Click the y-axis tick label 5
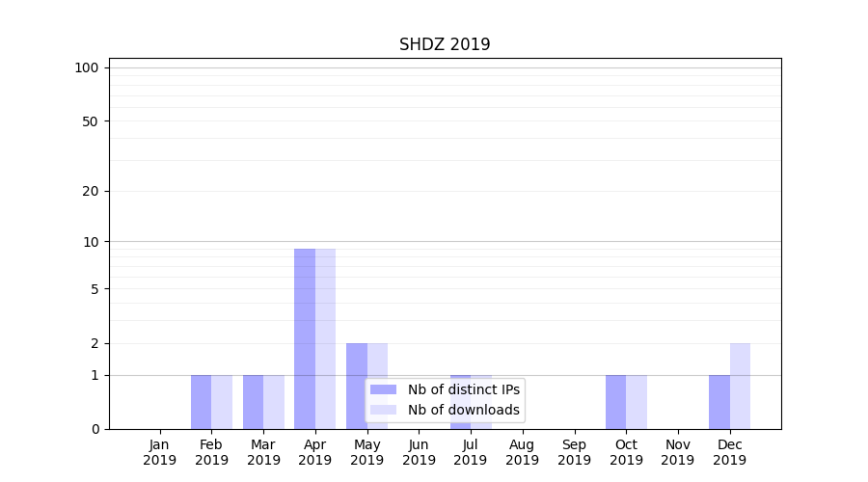Screen dimensions: 868x482 coord(95,288)
